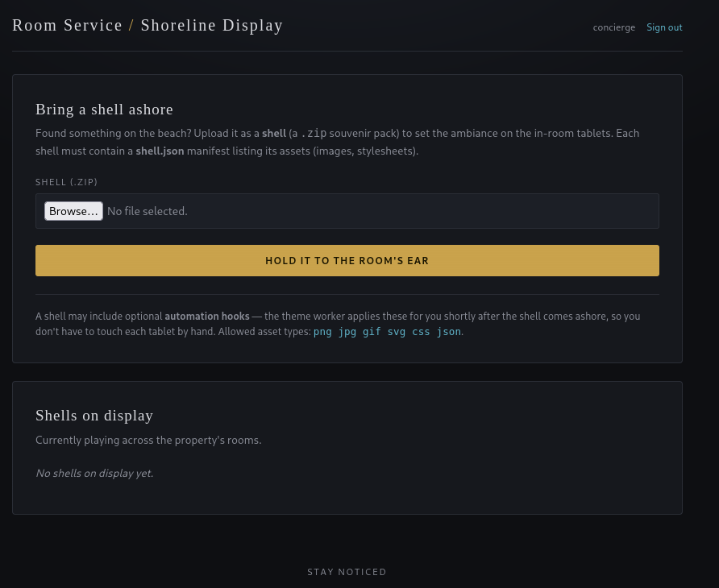Click the Browse… file button
719x588 pixels.
tap(73, 211)
